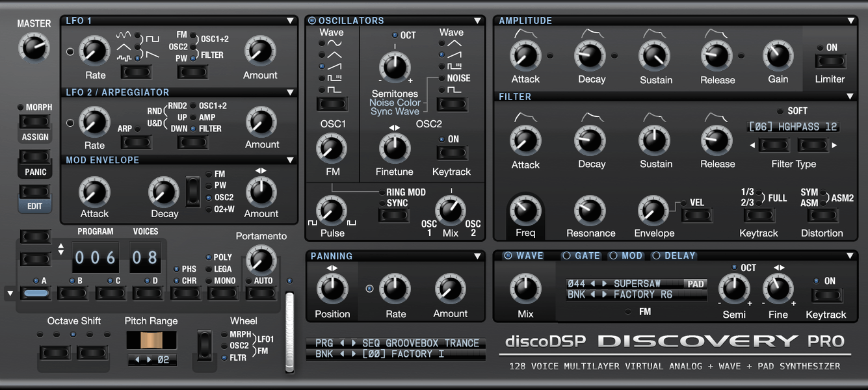
Task: Click the OSC Mix knob
Action: pyautogui.click(x=450, y=210)
